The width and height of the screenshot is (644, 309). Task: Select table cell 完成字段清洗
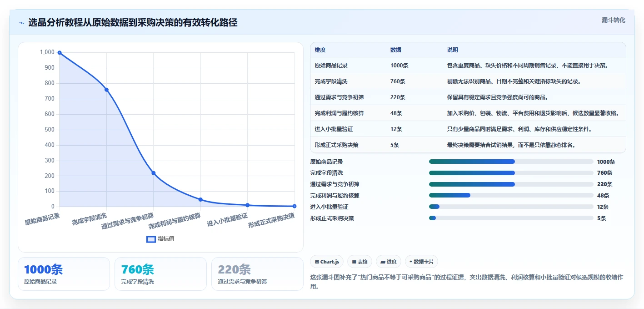coord(331,81)
